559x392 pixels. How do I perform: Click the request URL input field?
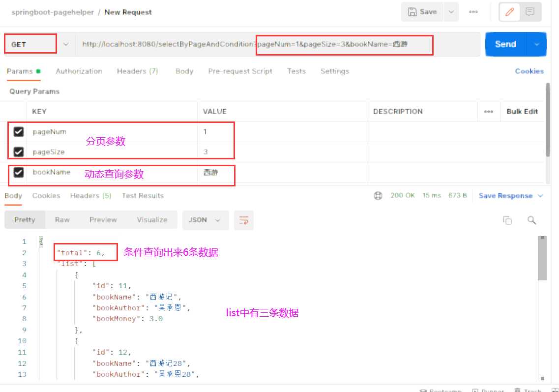278,44
